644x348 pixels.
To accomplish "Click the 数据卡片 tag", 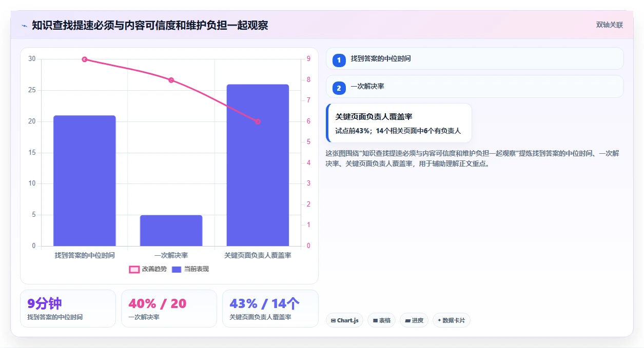I will [x=451, y=320].
